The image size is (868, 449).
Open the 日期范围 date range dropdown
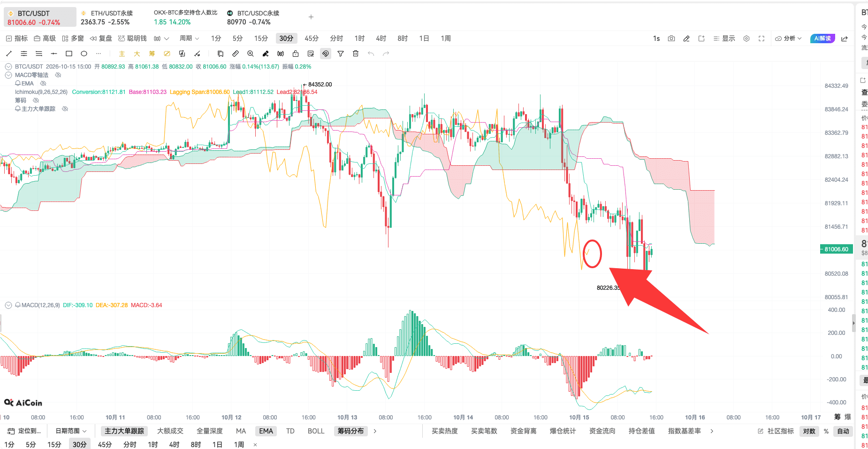(x=71, y=431)
